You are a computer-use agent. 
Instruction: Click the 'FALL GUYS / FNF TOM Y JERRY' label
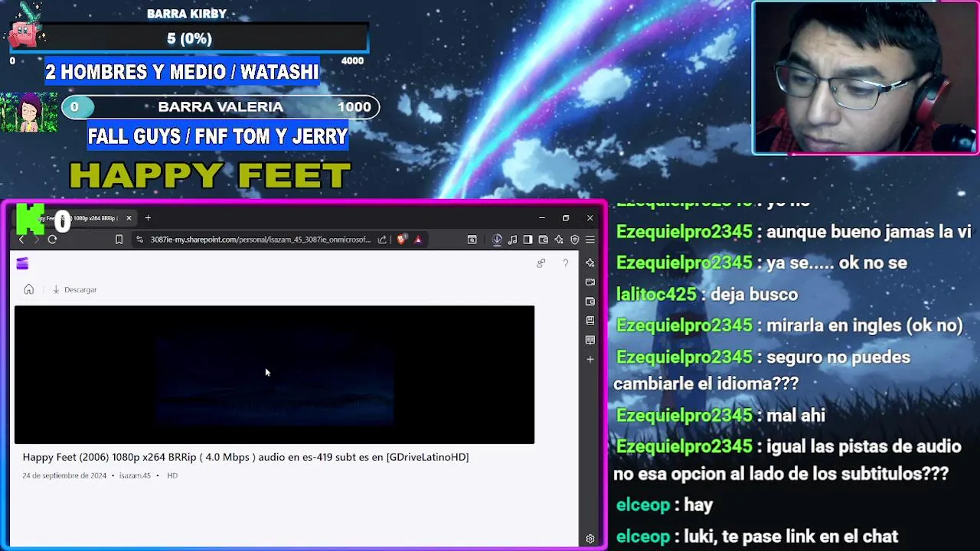click(x=217, y=136)
